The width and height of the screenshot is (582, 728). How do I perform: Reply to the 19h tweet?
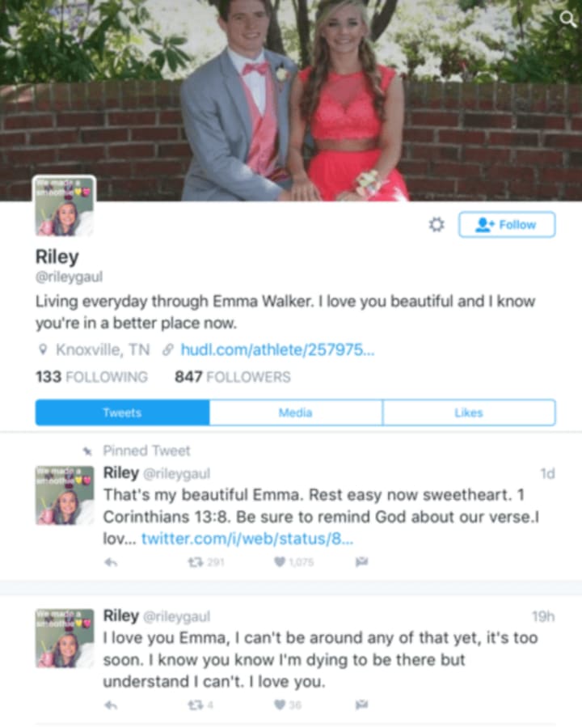tap(111, 705)
